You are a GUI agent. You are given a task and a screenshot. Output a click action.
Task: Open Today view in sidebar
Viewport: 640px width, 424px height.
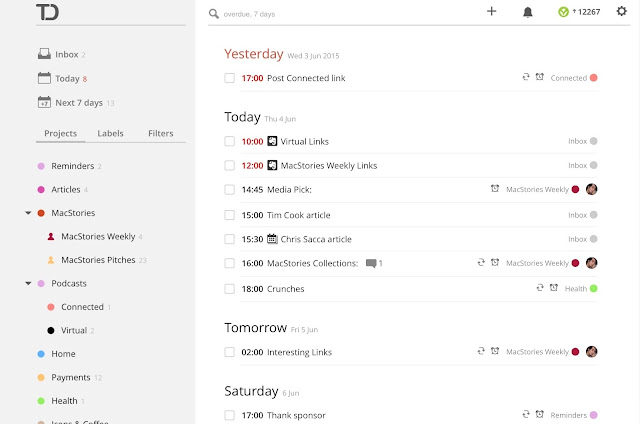(62, 78)
